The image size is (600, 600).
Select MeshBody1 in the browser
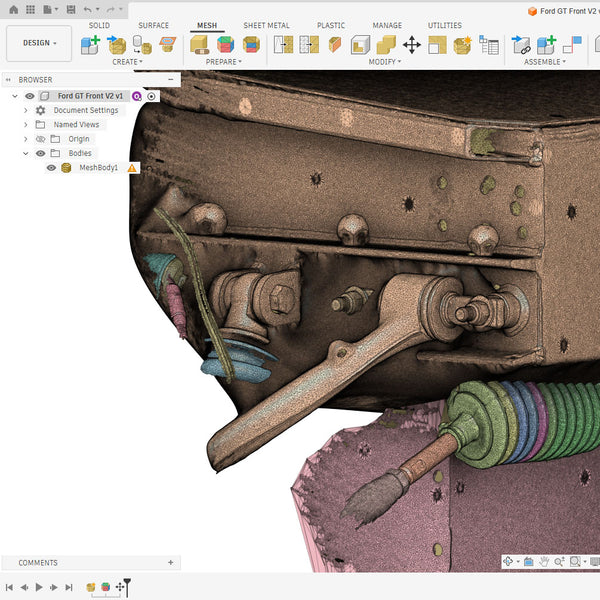coord(98,168)
